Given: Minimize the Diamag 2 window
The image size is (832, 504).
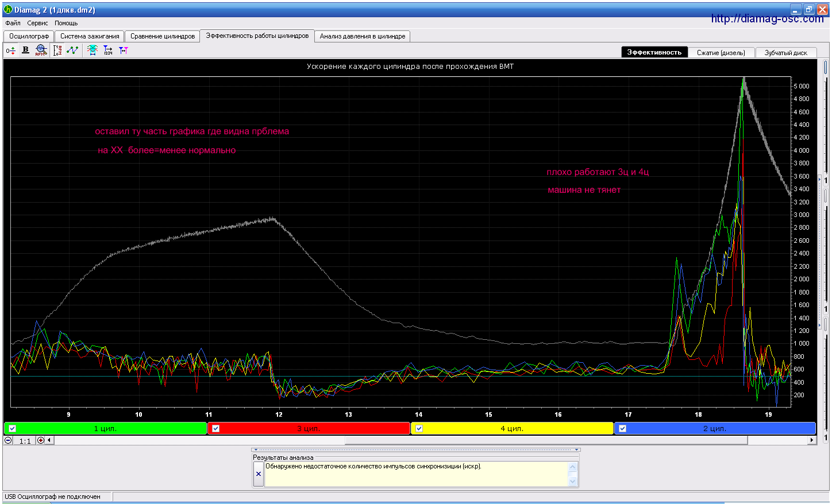Looking at the screenshot, I should (x=796, y=9).
